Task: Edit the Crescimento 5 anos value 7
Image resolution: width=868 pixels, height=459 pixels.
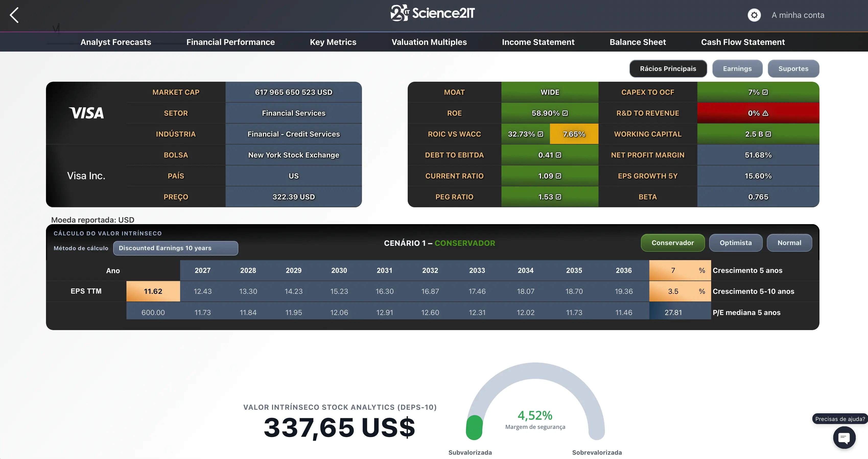Action: 673,270
